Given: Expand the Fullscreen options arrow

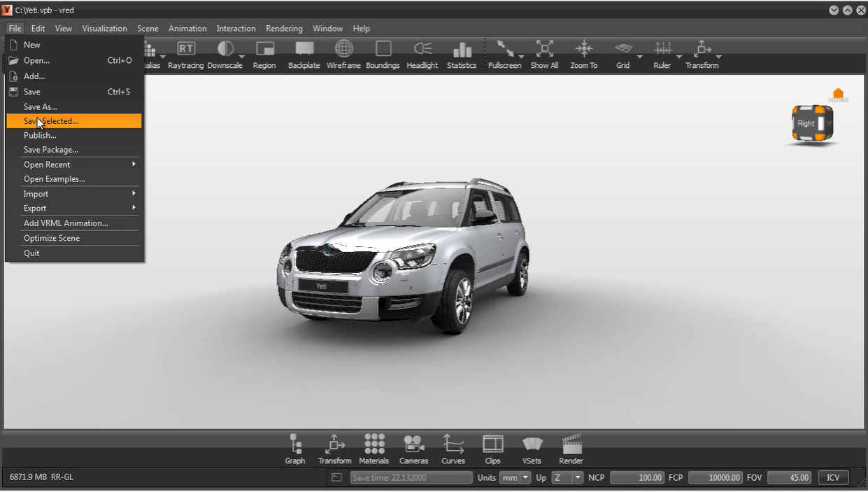Looking at the screenshot, I should 521,56.
